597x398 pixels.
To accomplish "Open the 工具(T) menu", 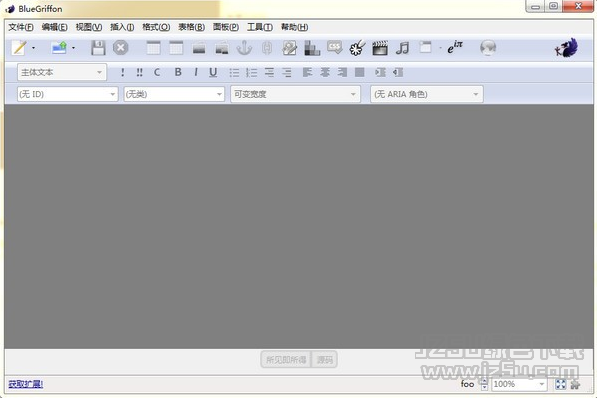I will click(260, 27).
